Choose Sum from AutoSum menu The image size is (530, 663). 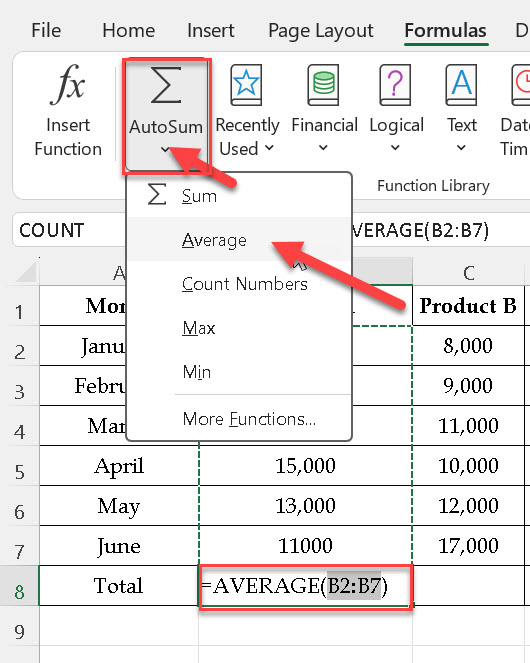click(x=239, y=196)
